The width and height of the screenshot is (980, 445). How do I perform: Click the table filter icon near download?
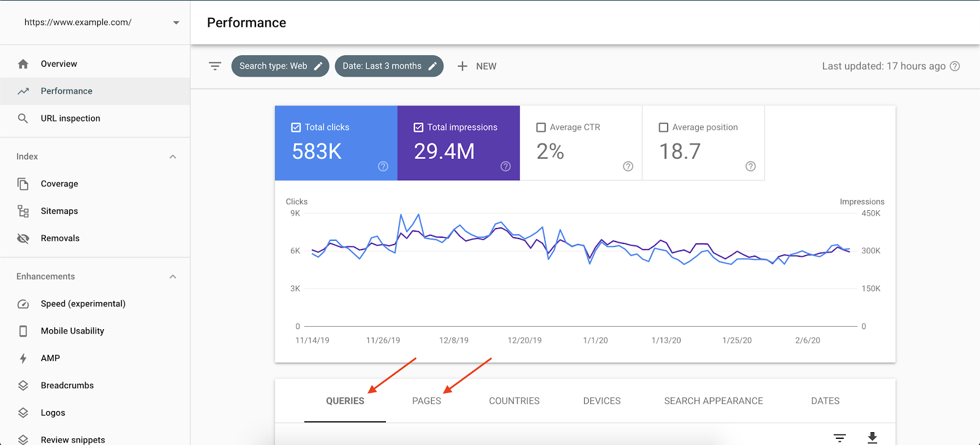(839, 438)
